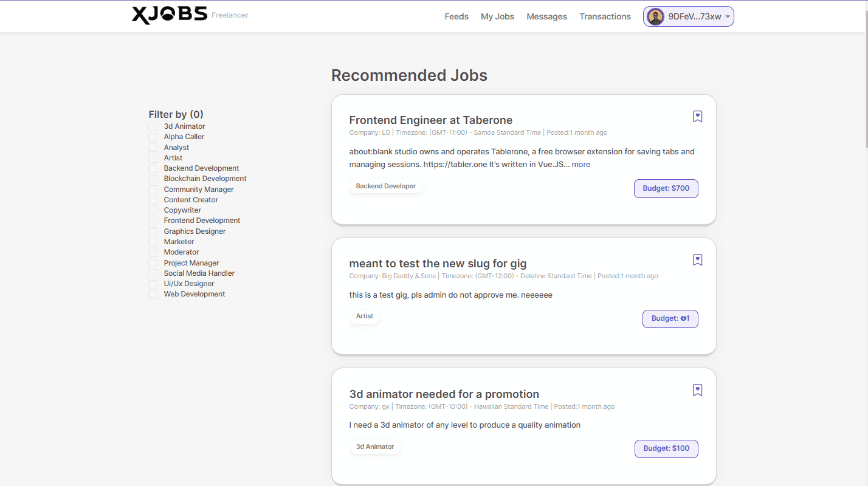The image size is (868, 486).
Task: Bookmark the test new slug gig
Action: [698, 259]
